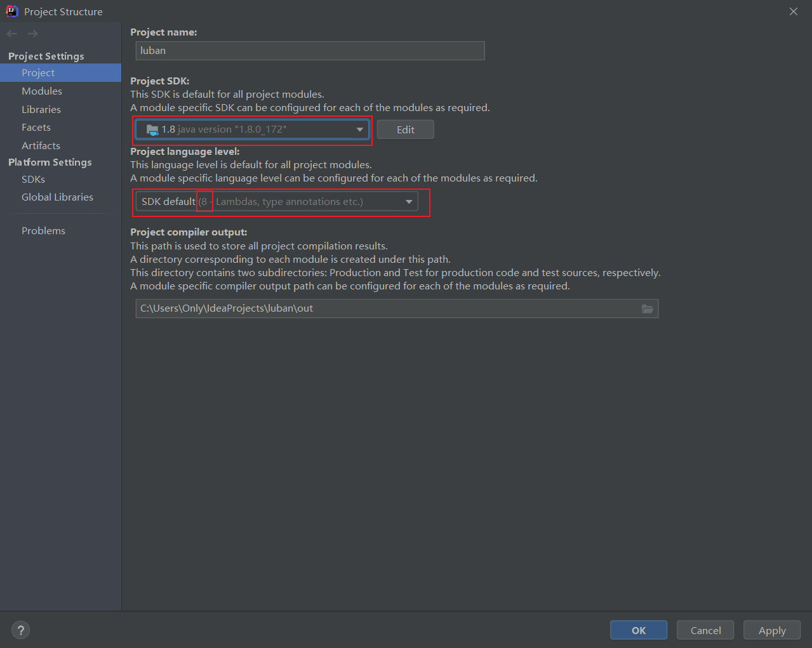Screen dimensions: 812x648
Task: Select Libraries in the sidebar
Action: pyautogui.click(x=41, y=109)
